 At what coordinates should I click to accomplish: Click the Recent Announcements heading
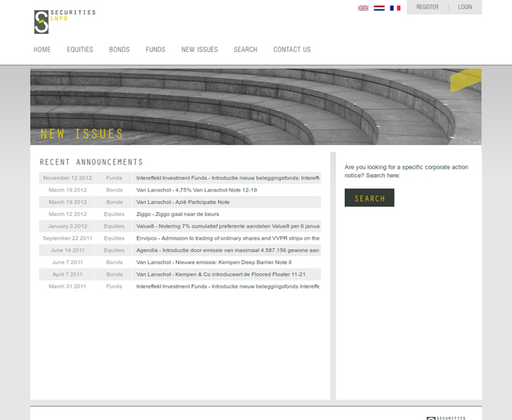[x=92, y=162]
